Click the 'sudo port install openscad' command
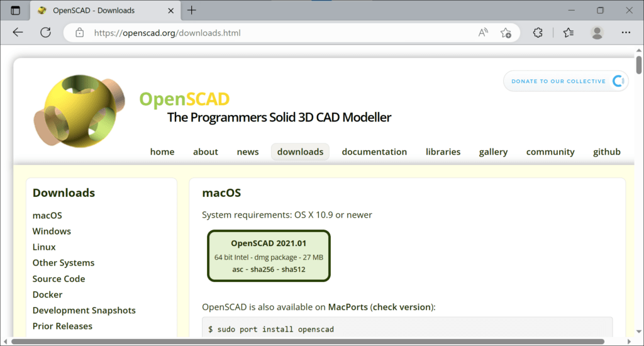Screen dimensions: 644x346 [275, 329]
